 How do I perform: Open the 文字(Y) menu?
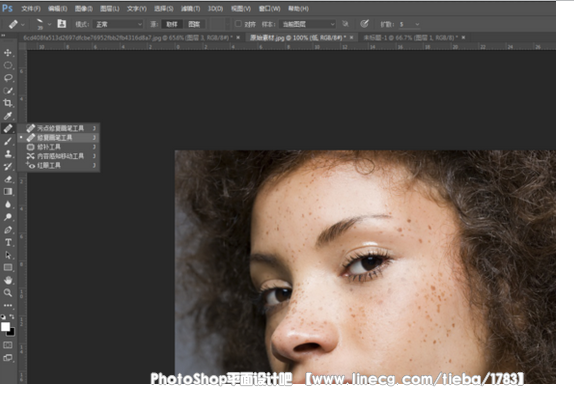[137, 8]
